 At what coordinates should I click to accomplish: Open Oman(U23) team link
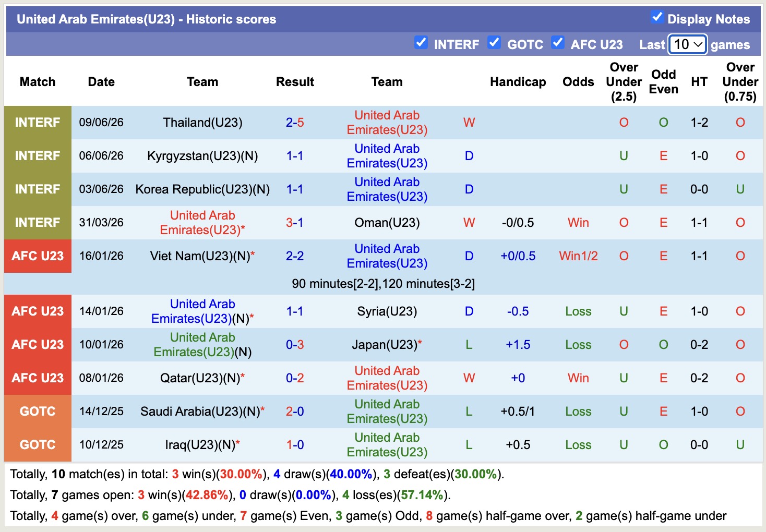point(387,223)
